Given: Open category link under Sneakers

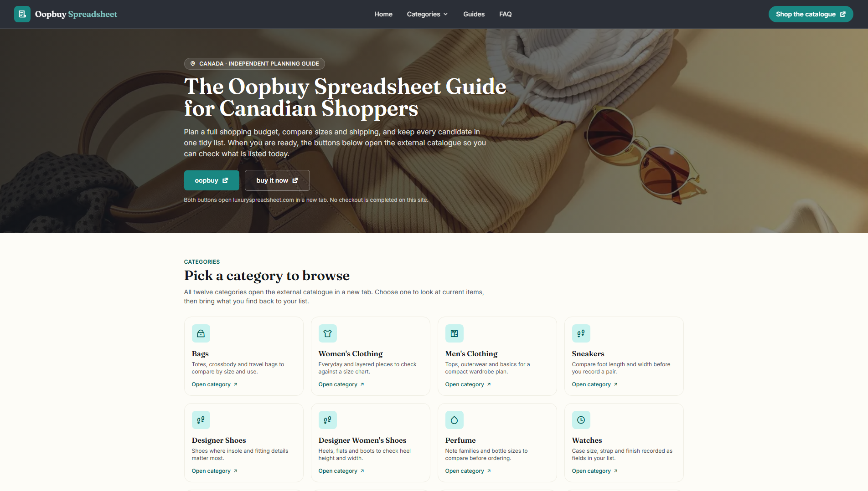Looking at the screenshot, I should (x=595, y=384).
